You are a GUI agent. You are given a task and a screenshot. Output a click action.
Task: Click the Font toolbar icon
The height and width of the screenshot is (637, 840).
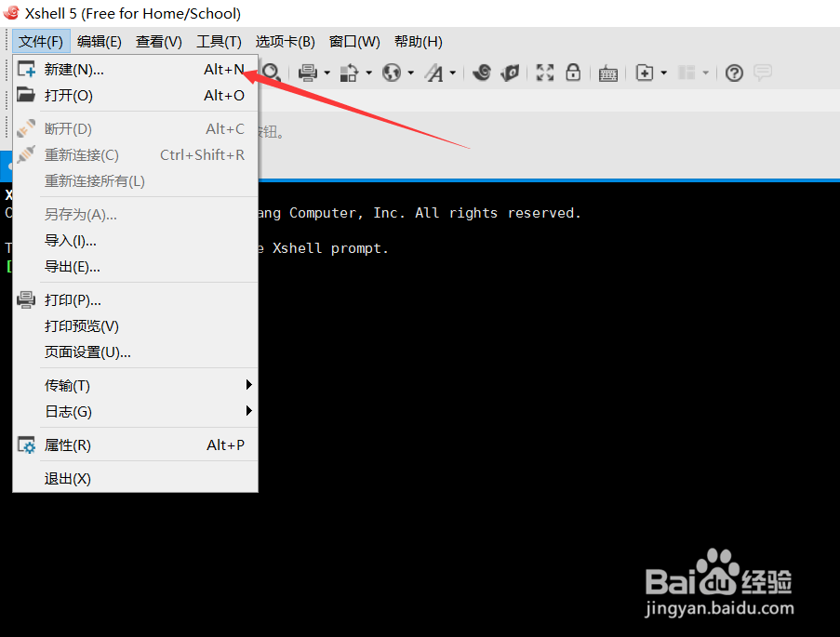tap(433, 73)
